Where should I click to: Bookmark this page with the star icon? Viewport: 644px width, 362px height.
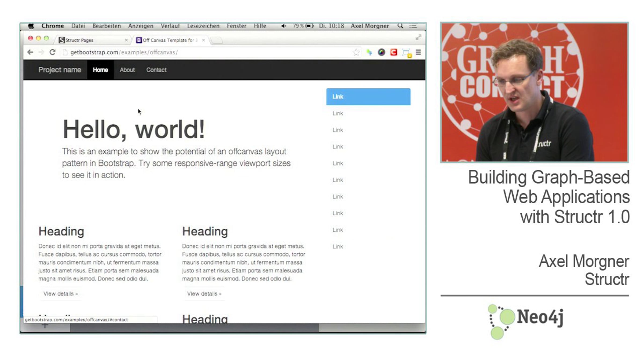[x=356, y=52]
